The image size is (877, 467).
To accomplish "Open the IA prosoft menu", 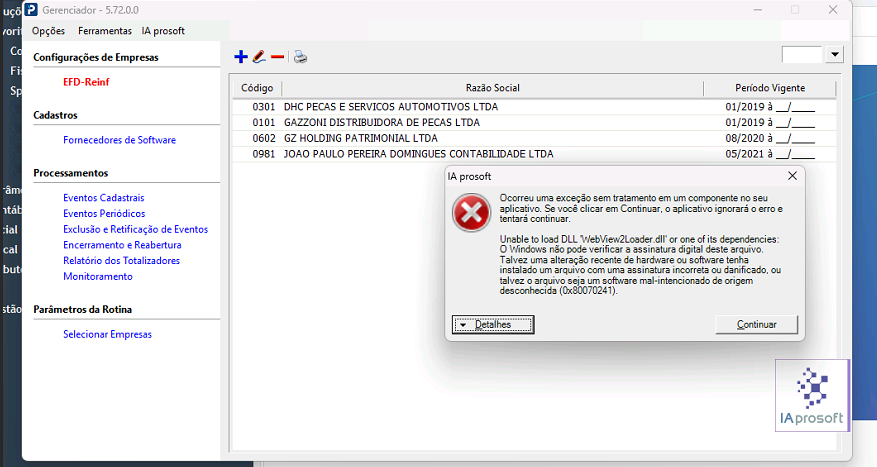I will pyautogui.click(x=163, y=31).
